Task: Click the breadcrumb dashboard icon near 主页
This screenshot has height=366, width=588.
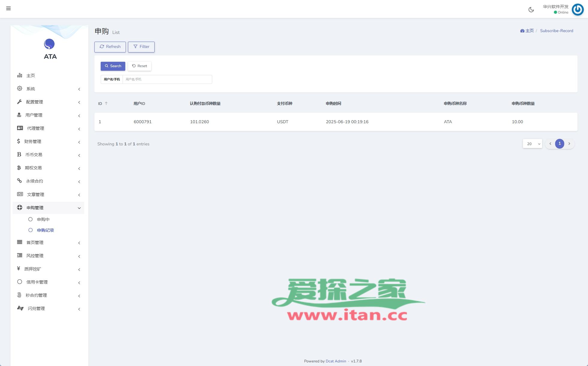Action: click(522, 31)
